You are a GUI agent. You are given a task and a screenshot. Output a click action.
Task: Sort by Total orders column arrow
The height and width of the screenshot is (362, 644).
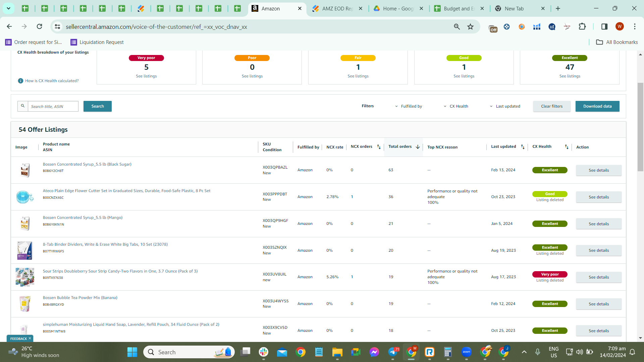[x=418, y=147]
